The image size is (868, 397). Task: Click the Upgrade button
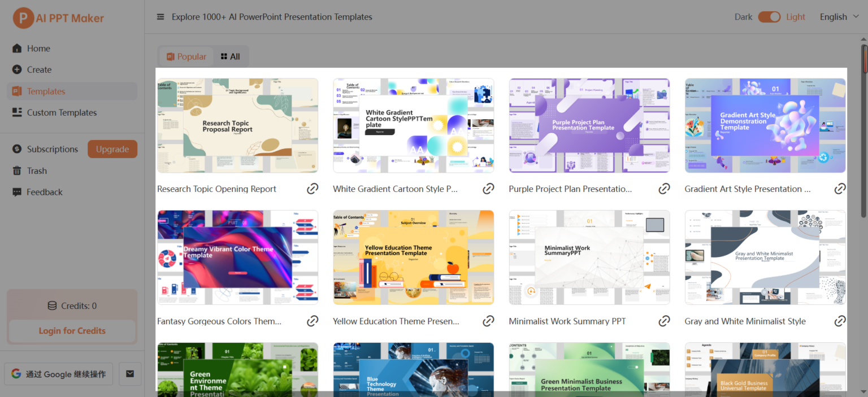pos(112,149)
